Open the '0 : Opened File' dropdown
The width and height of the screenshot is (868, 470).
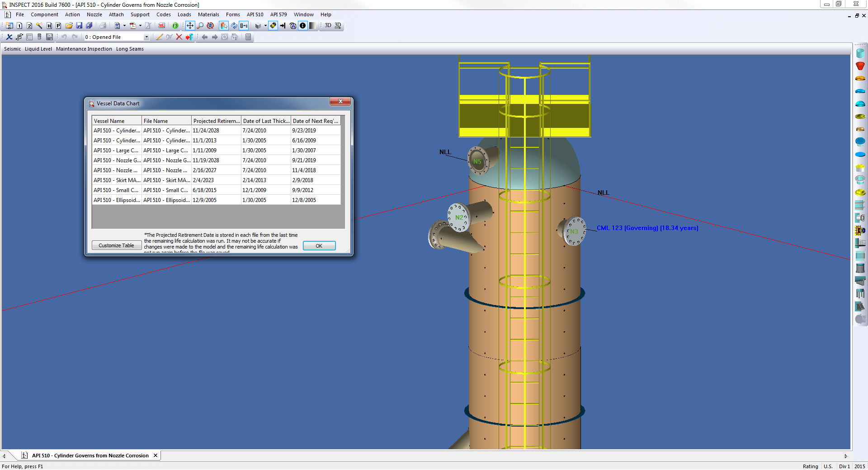point(146,37)
